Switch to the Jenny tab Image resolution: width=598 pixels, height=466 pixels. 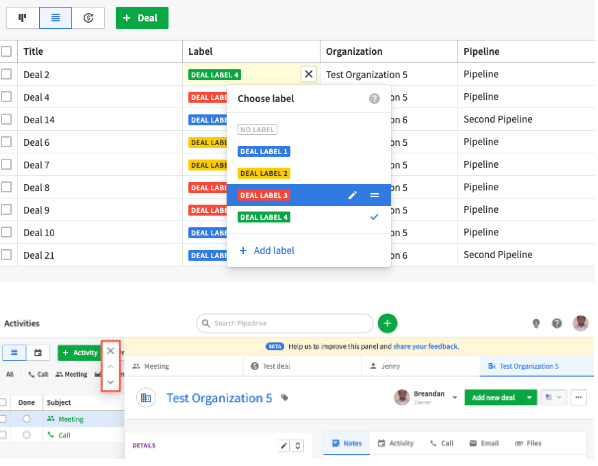(385, 366)
